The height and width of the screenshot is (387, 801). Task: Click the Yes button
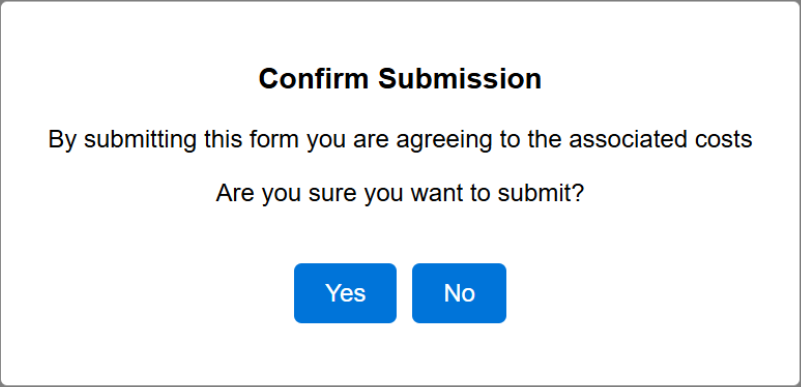point(345,293)
